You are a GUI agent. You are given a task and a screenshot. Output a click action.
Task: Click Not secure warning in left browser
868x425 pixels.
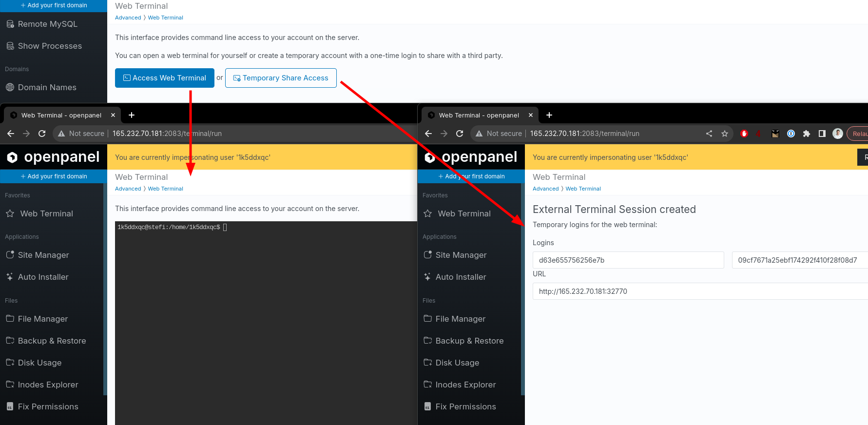click(81, 134)
